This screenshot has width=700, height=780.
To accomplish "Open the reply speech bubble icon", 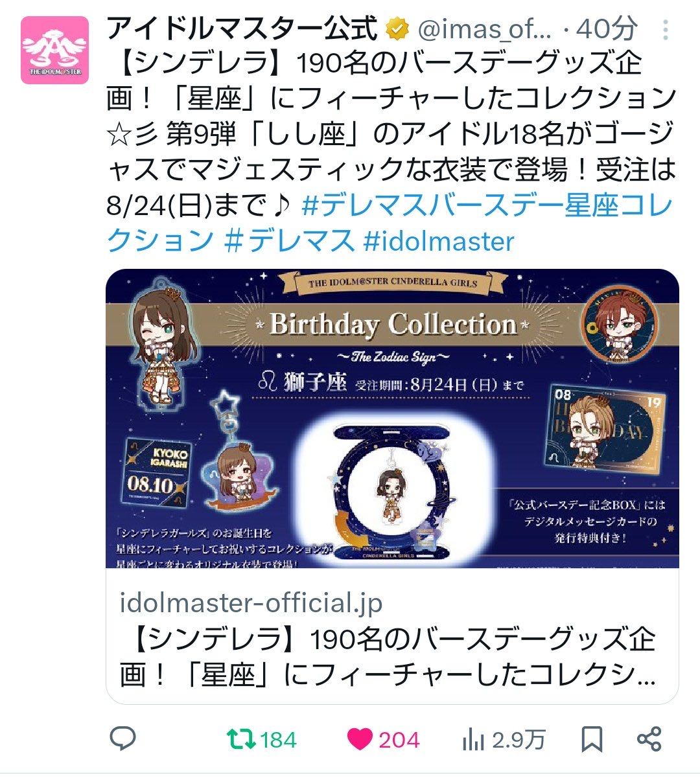I will [x=122, y=739].
